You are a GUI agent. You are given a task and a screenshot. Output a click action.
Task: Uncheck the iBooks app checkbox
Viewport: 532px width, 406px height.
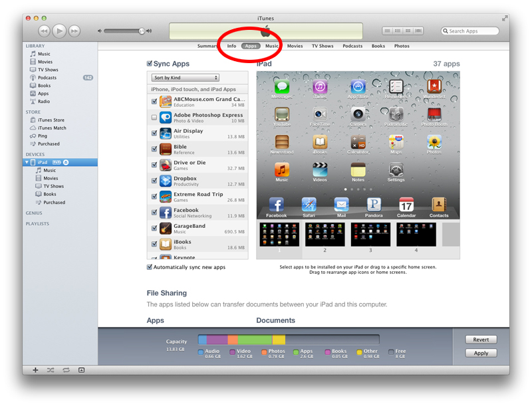(x=154, y=244)
